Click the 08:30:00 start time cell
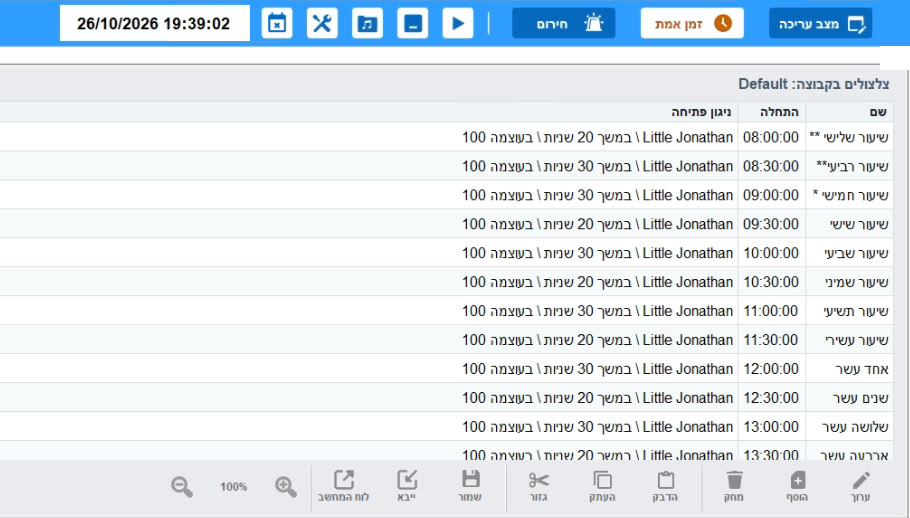910x518 pixels. point(771,166)
